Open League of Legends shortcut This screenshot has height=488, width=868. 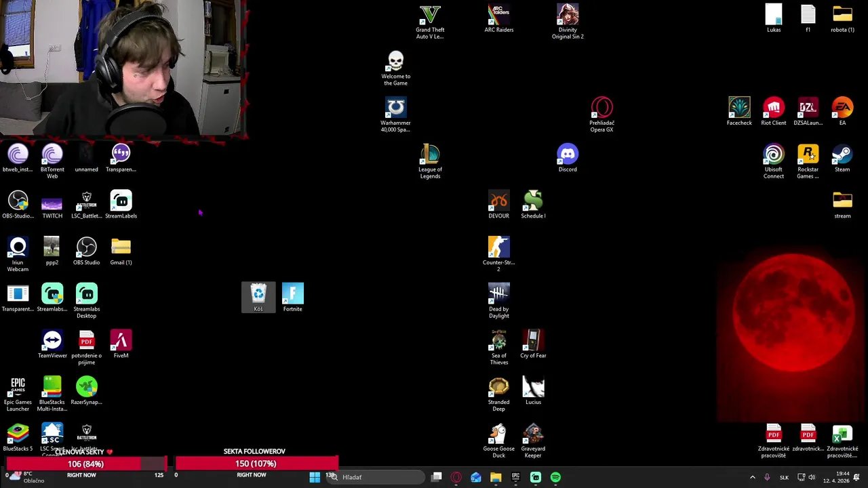pos(430,161)
